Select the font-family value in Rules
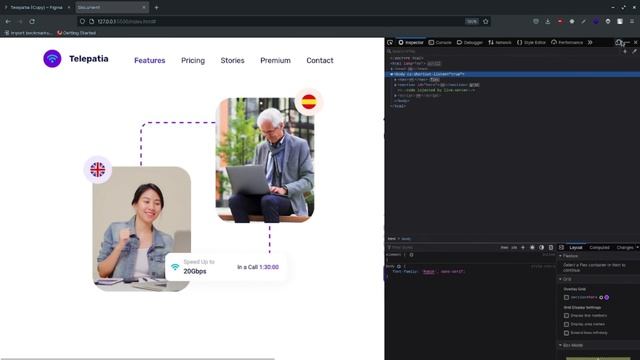Image resolution: width=640 pixels, height=360 pixels. pos(443,271)
